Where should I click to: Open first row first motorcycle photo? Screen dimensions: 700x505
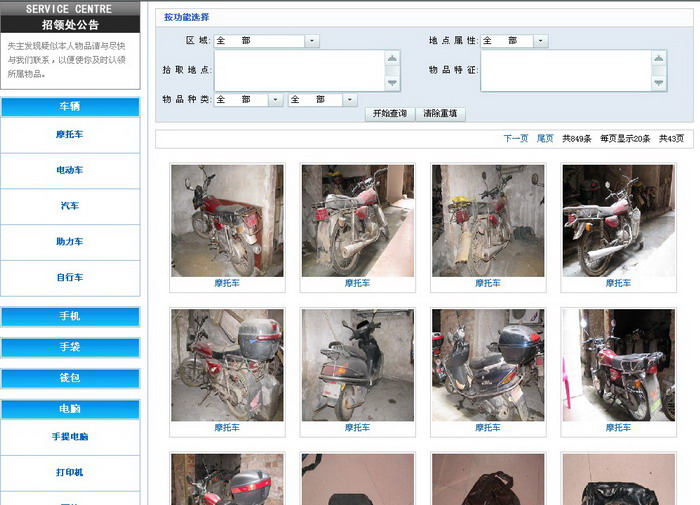[x=227, y=221]
